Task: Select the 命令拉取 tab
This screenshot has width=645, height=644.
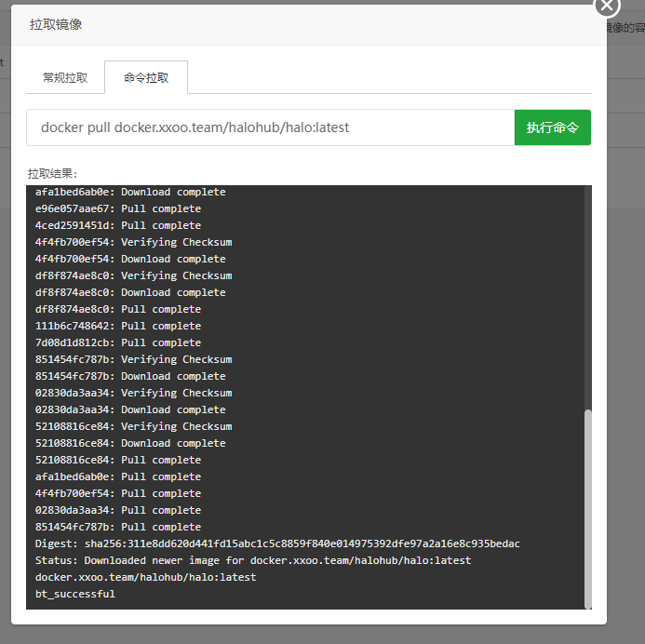Action: coord(146,78)
